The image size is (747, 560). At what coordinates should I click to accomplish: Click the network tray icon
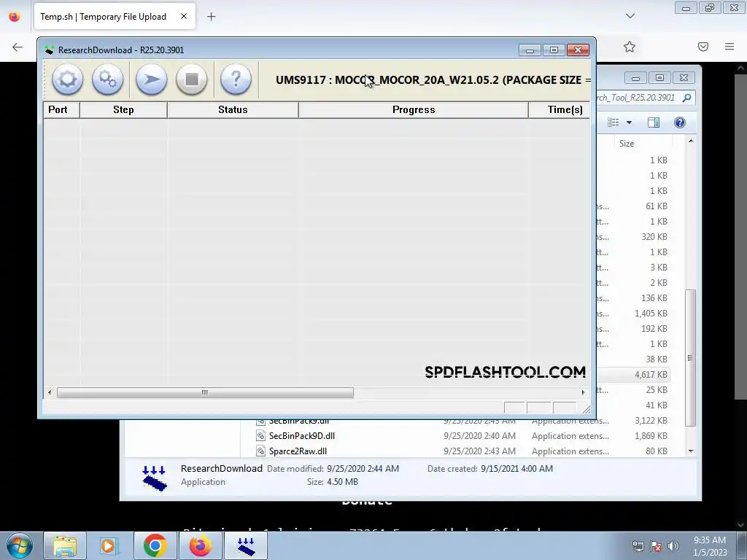point(638,547)
